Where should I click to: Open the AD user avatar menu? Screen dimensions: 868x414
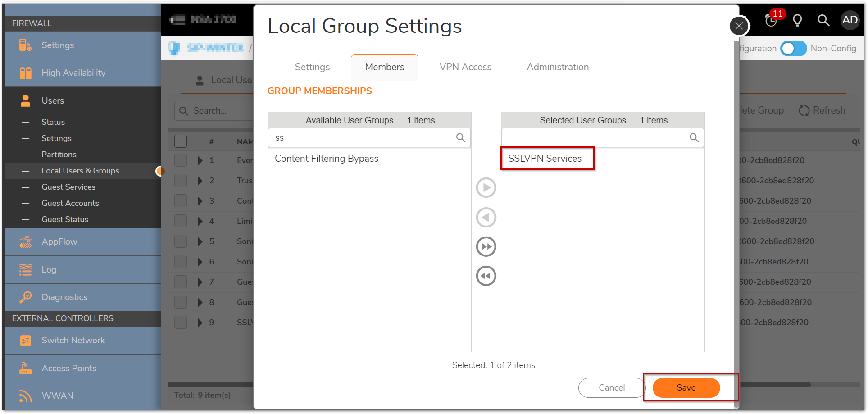(850, 20)
